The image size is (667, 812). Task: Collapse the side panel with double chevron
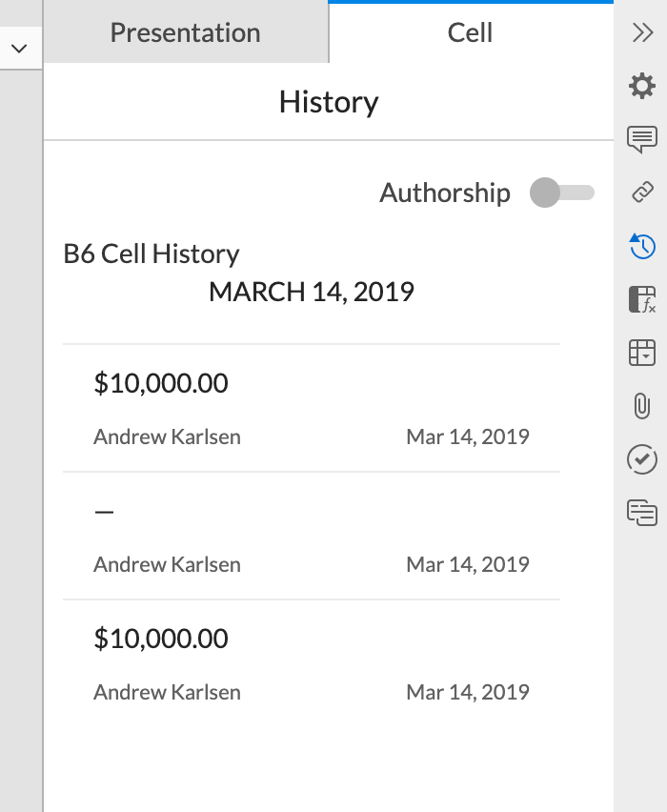(x=642, y=32)
